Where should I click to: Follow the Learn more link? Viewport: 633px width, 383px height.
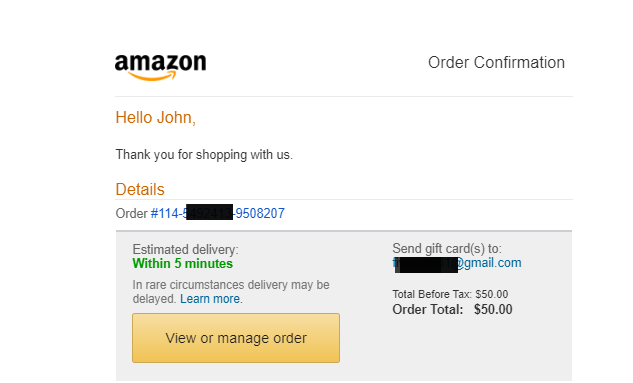[x=211, y=299]
